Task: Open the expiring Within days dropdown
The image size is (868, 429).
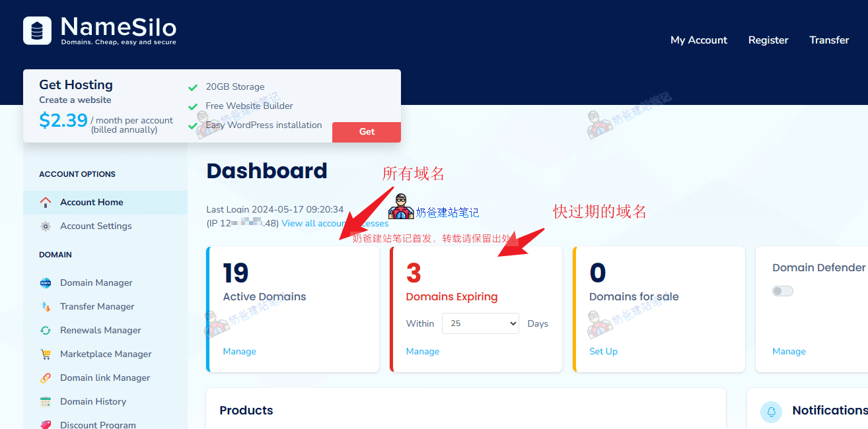Action: click(480, 323)
